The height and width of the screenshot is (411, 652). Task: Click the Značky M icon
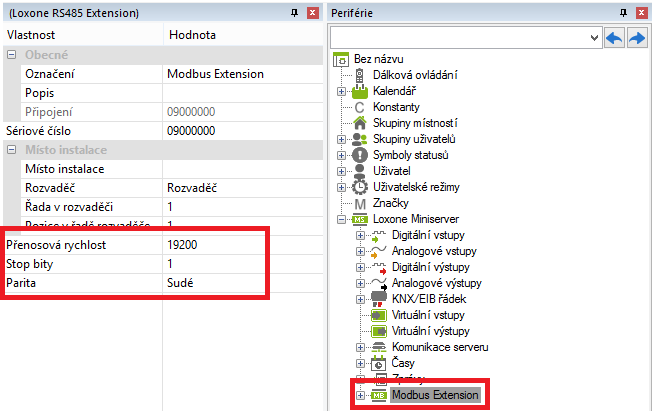click(360, 204)
